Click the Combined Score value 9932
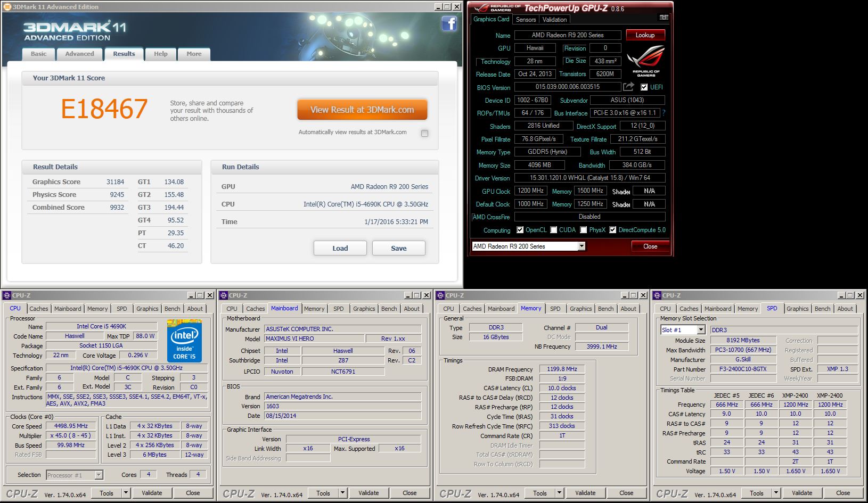The width and height of the screenshot is (868, 503). click(117, 208)
